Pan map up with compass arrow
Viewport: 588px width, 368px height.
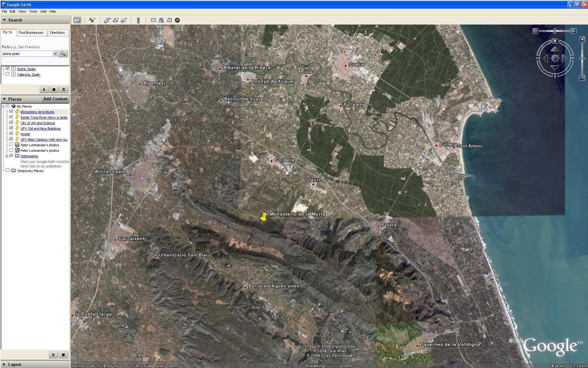pos(555,49)
